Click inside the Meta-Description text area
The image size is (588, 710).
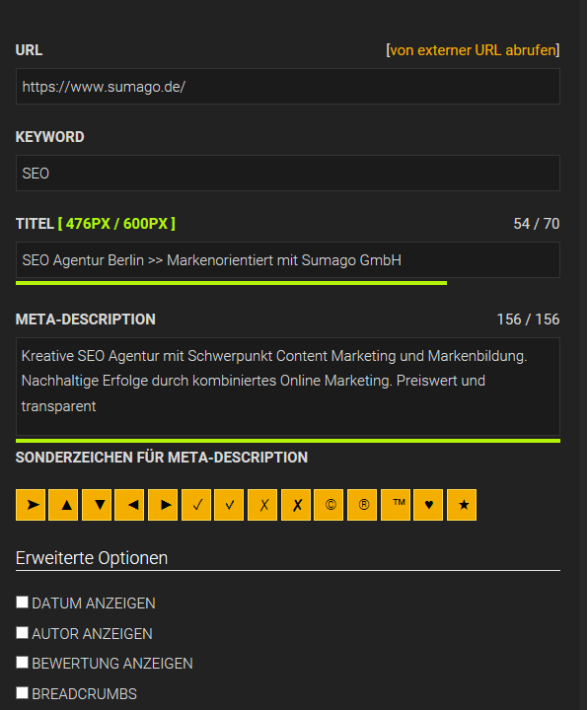pyautogui.click(x=288, y=387)
